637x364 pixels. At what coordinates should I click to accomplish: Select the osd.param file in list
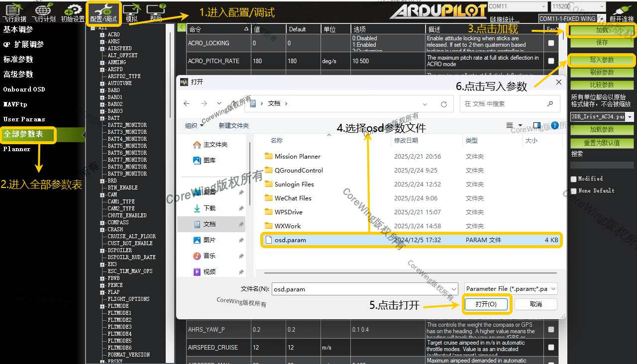pyautogui.click(x=290, y=240)
